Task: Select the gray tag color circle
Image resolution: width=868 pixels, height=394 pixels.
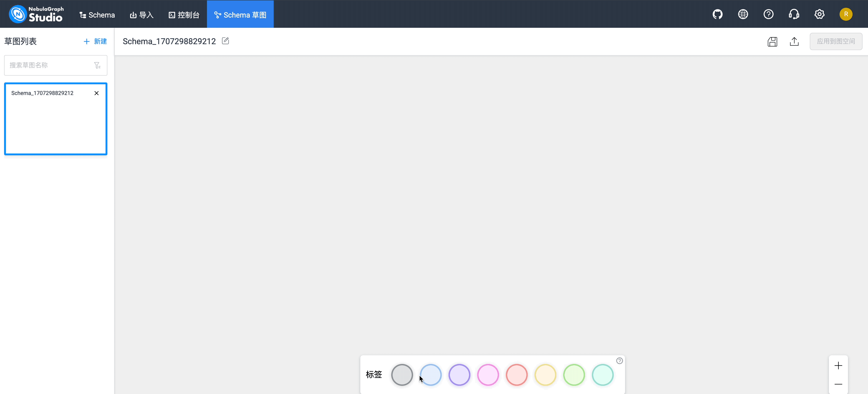Action: [x=402, y=374]
